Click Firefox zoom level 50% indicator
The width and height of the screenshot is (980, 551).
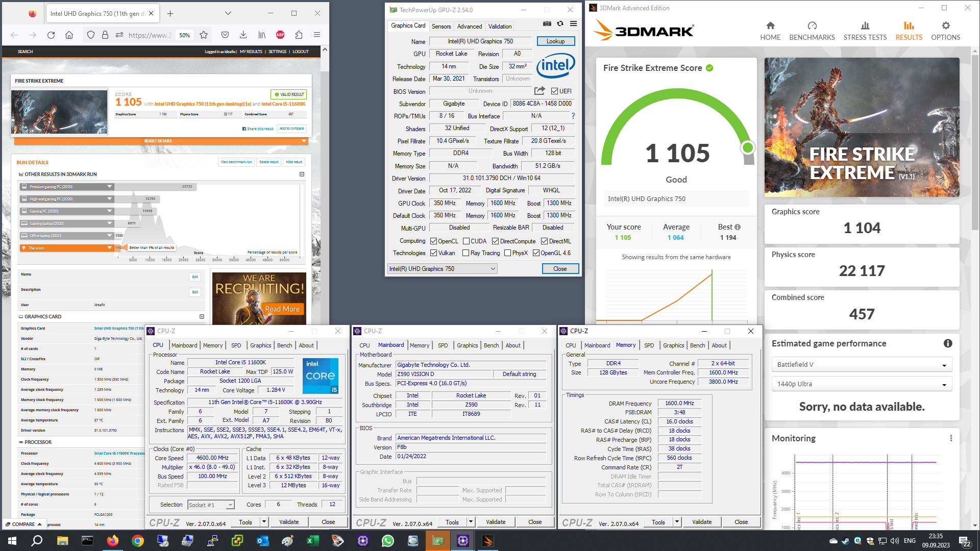click(x=185, y=35)
